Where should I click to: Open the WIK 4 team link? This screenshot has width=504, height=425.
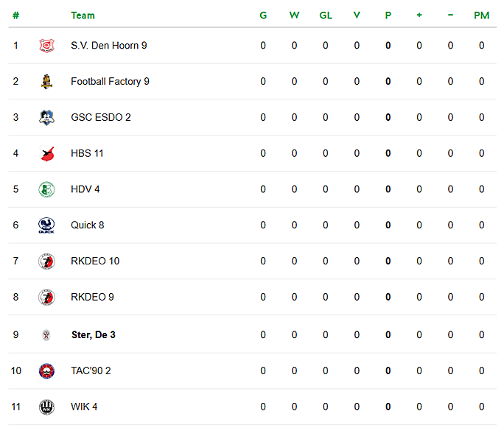[84, 407]
